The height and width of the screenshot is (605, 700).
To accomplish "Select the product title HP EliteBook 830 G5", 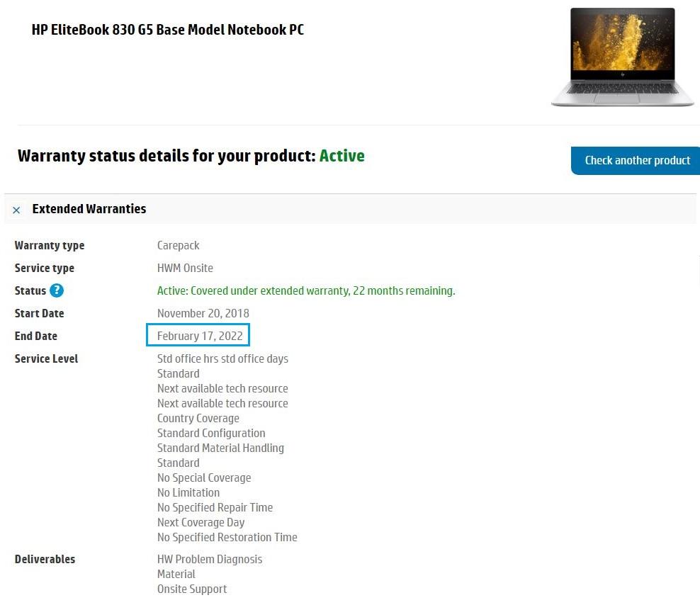I will (x=168, y=30).
